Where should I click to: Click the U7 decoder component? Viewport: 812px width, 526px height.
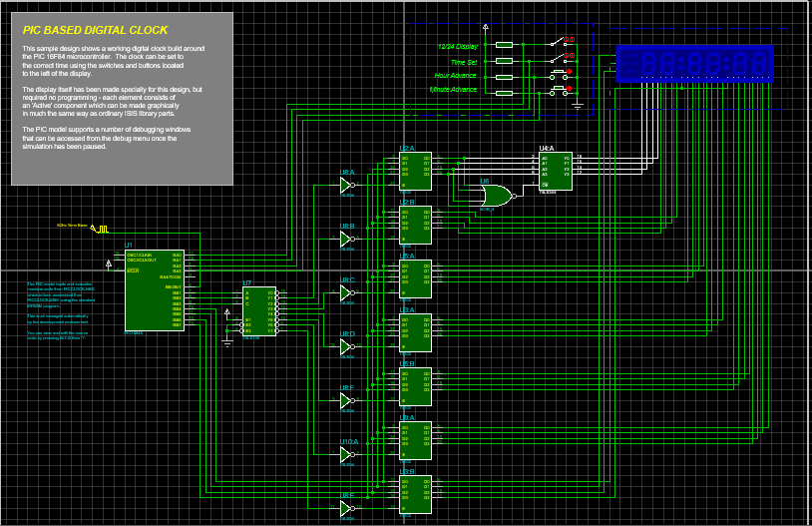(x=258, y=310)
